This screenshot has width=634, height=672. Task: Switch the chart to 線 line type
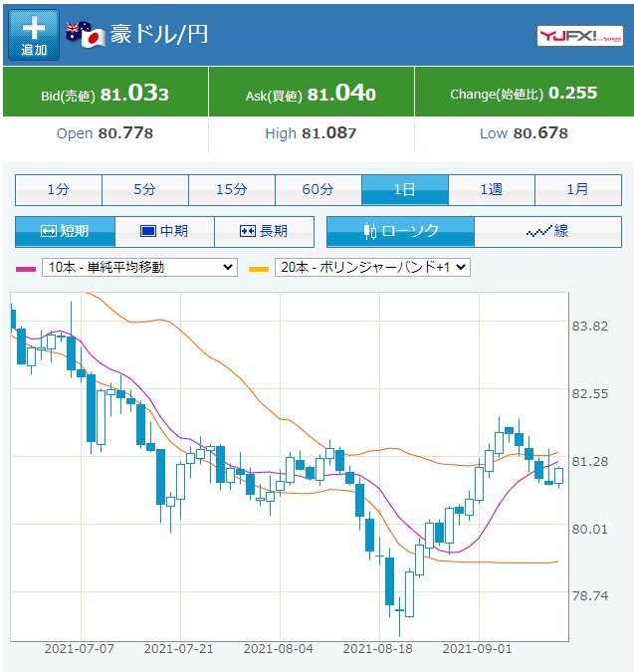(x=547, y=232)
